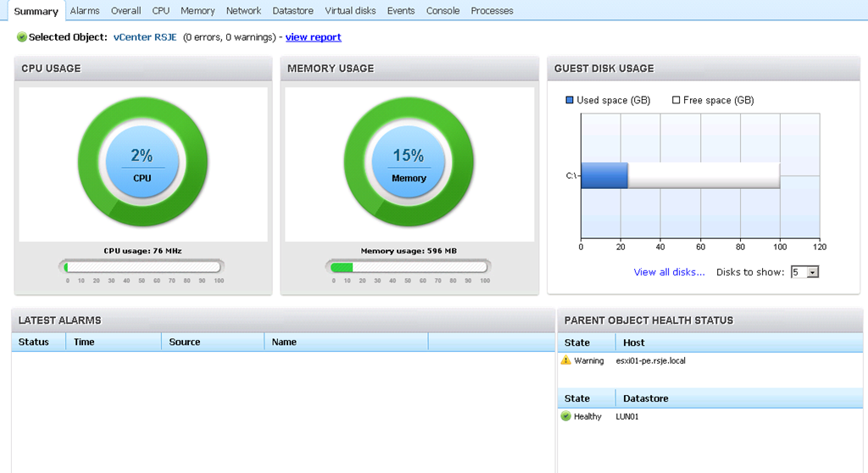Click the Memory usage progress bar
The width and height of the screenshot is (868, 473).
pyautogui.click(x=409, y=267)
